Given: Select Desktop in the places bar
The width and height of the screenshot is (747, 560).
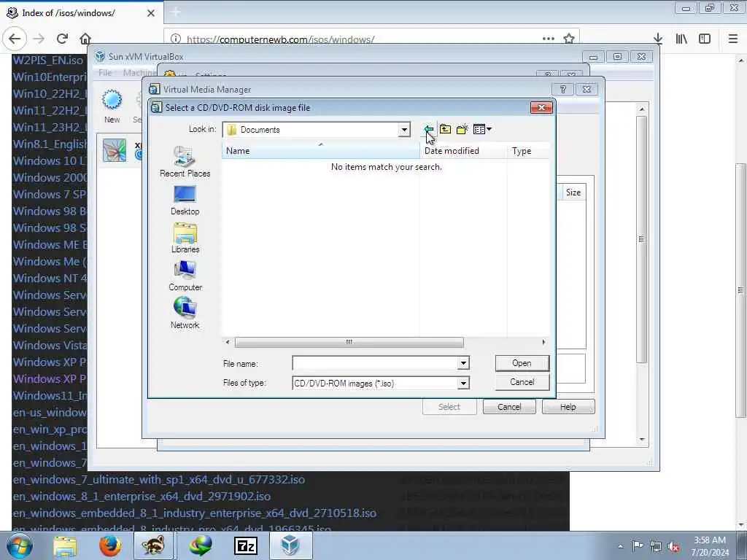Looking at the screenshot, I should (x=185, y=200).
